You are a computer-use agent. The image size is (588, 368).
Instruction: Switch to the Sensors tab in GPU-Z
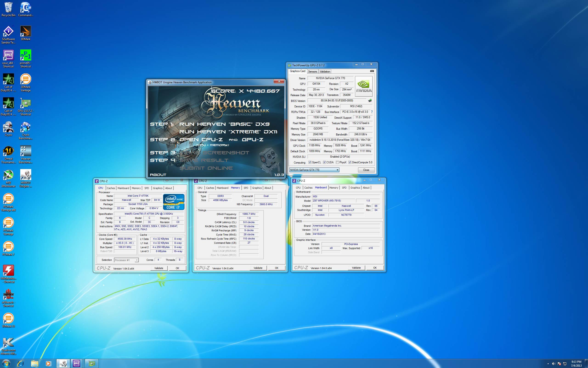click(x=312, y=71)
